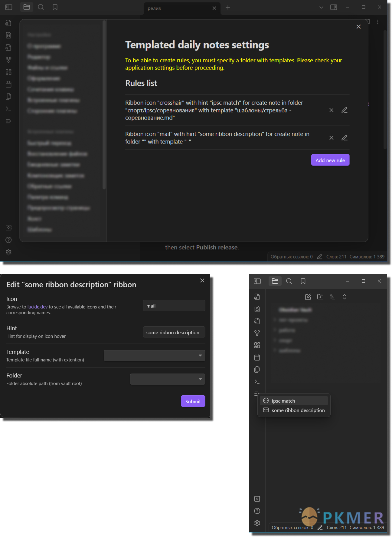Viewport: 392px width, 537px height.
Task: Focus the Icon name input field
Action: [x=174, y=306]
